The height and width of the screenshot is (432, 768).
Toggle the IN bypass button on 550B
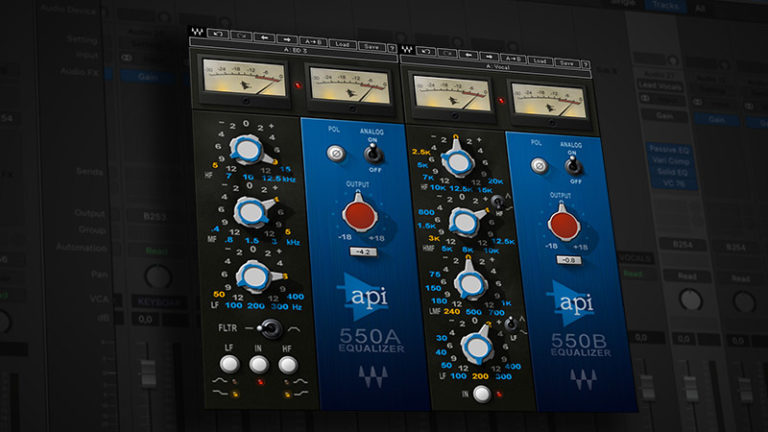click(x=482, y=394)
